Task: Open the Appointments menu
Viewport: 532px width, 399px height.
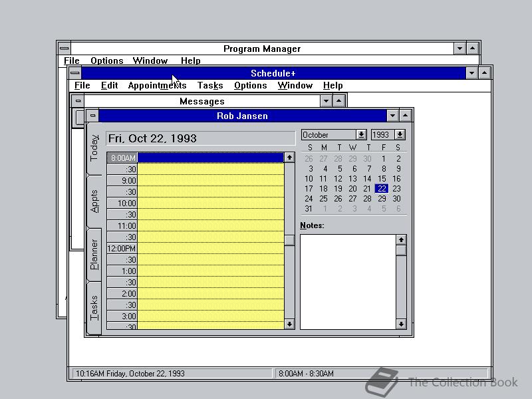Action: pos(157,86)
